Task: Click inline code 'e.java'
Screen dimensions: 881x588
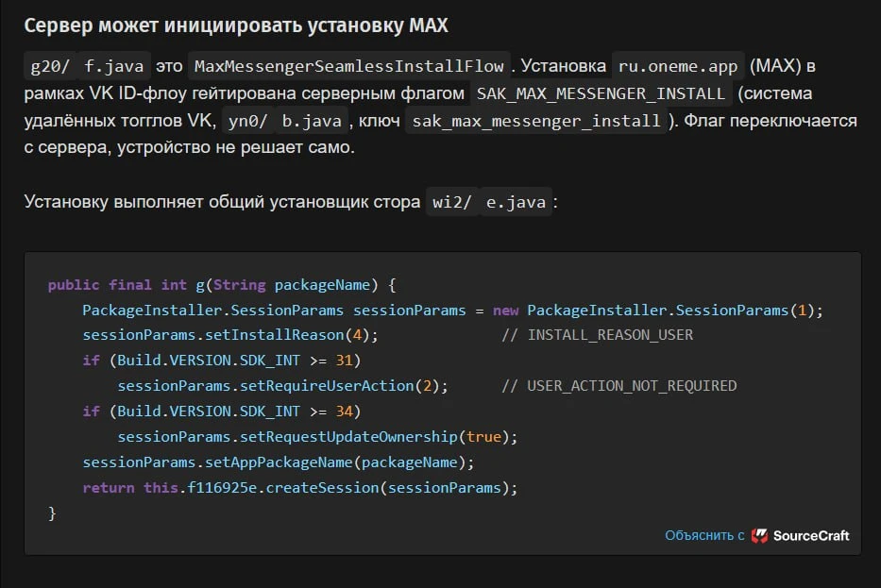Action: click(x=516, y=202)
